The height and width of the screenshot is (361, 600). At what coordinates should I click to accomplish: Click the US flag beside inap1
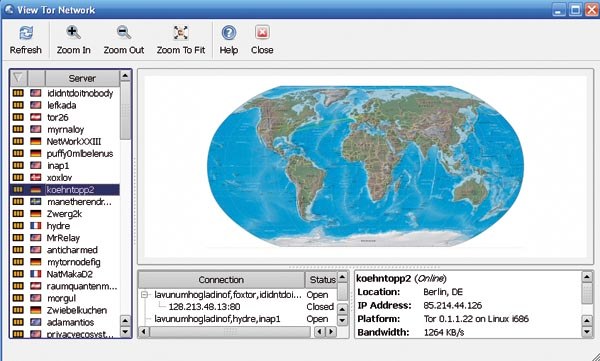pyautogui.click(x=36, y=165)
